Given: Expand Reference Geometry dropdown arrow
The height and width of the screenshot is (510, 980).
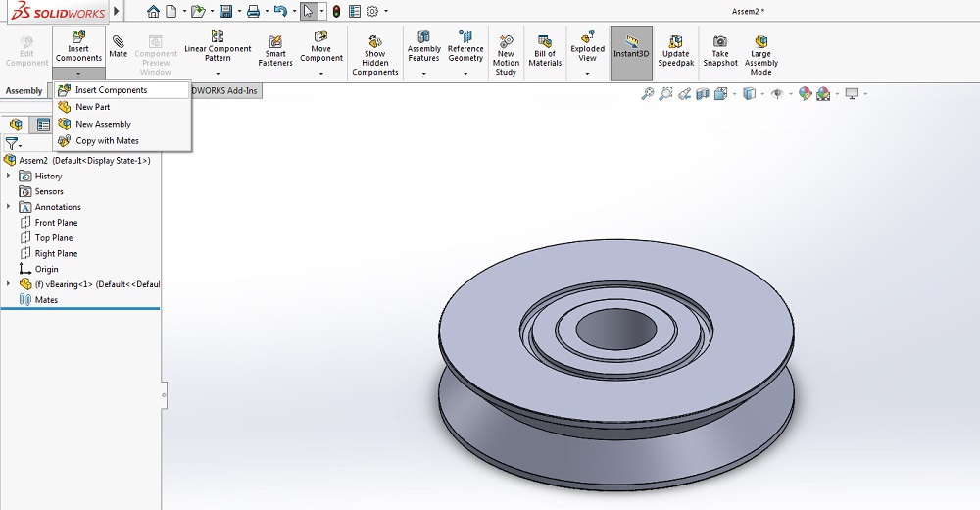Looking at the screenshot, I should (x=465, y=74).
